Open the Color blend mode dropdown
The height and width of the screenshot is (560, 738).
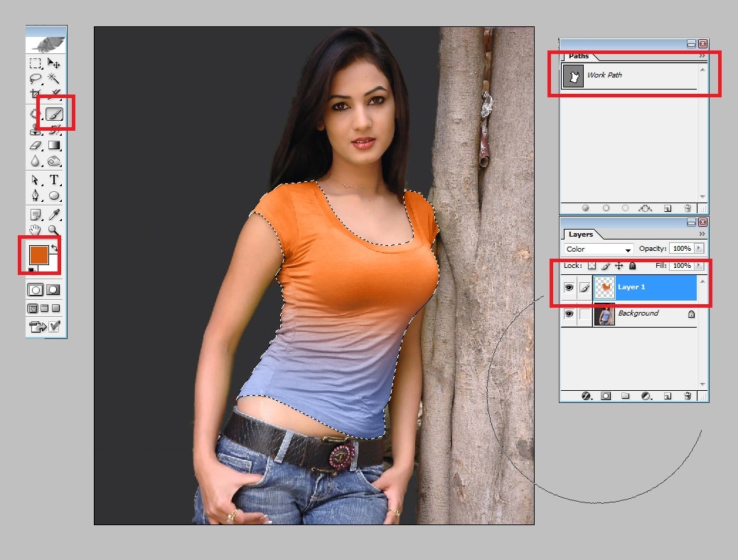pos(598,249)
